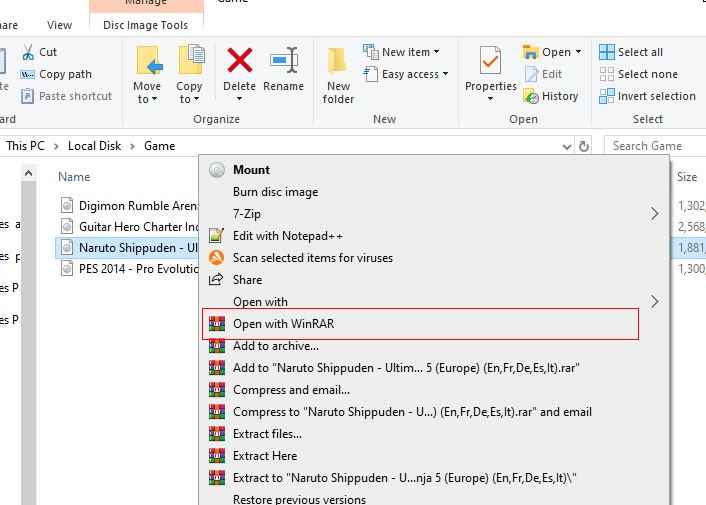Image resolution: width=706 pixels, height=505 pixels.
Task: Click the Game breadcrumb segment
Action: [159, 146]
